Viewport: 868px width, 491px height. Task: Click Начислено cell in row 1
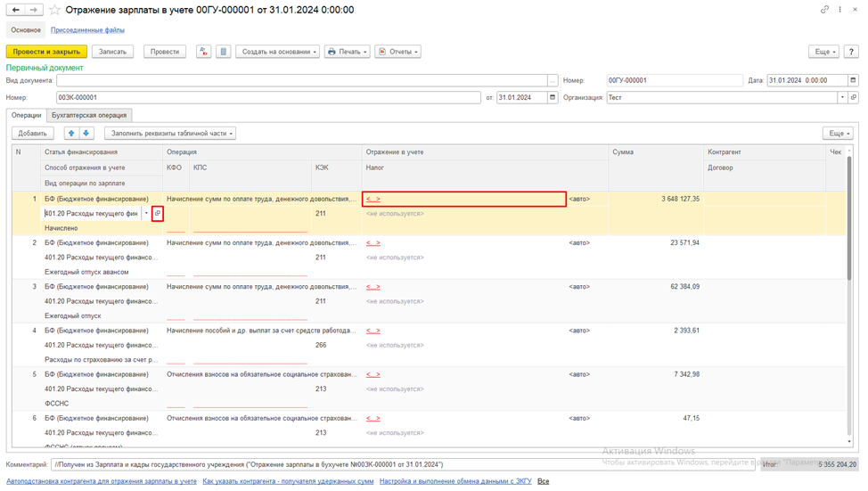point(102,228)
